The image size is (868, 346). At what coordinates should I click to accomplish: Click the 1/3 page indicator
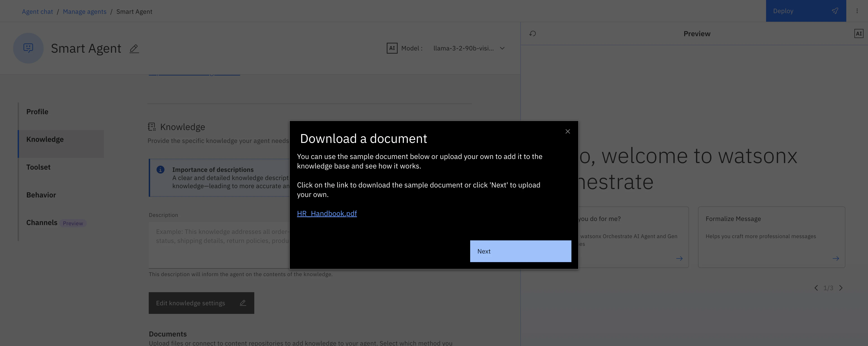828,288
